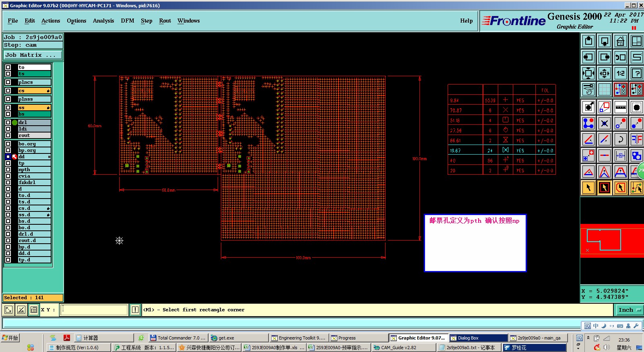Click the pan right view icon
644x352 pixels.
click(605, 57)
